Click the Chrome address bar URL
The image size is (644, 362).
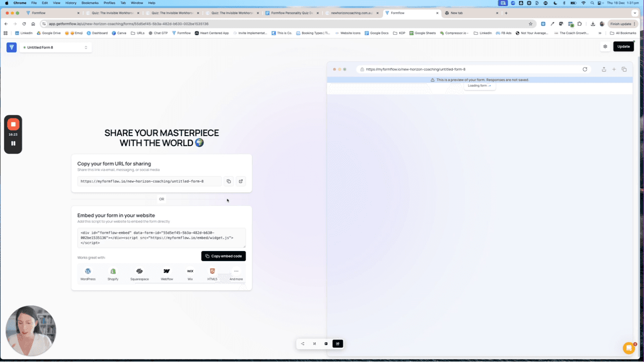pos(128,24)
